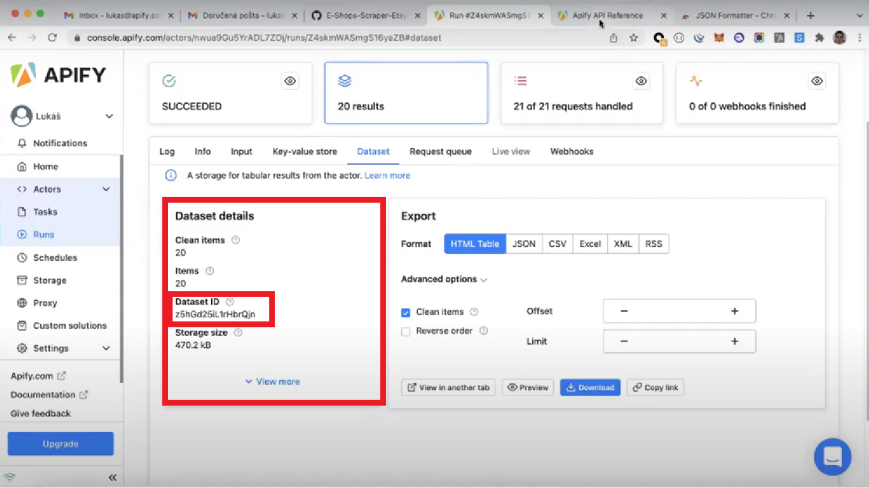This screenshot has height=488, width=869.
Task: Select RSS export format
Action: [x=653, y=244]
